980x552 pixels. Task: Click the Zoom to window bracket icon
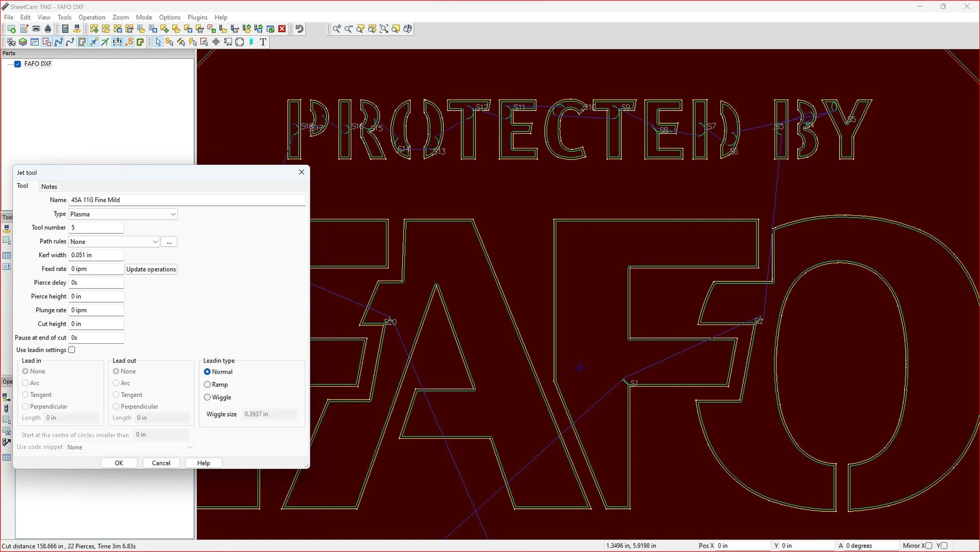click(384, 29)
